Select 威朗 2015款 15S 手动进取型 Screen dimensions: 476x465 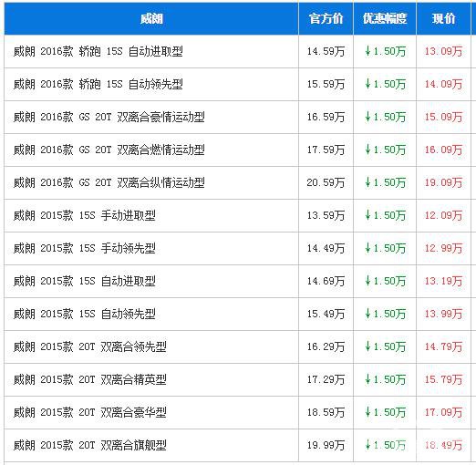click(84, 215)
